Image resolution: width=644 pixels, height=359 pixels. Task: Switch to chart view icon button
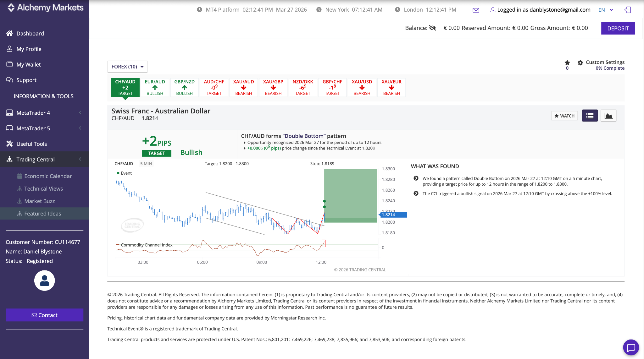click(x=608, y=116)
